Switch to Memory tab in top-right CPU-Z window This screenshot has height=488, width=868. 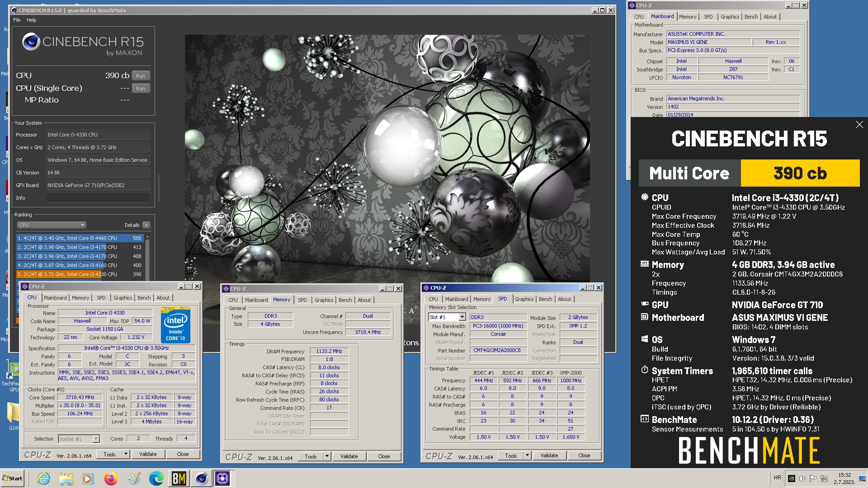(687, 17)
